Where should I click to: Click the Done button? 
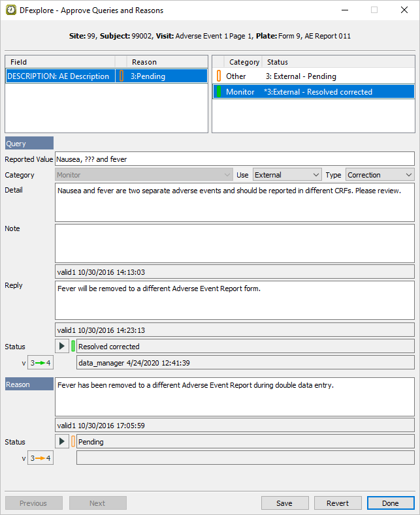tap(390, 503)
